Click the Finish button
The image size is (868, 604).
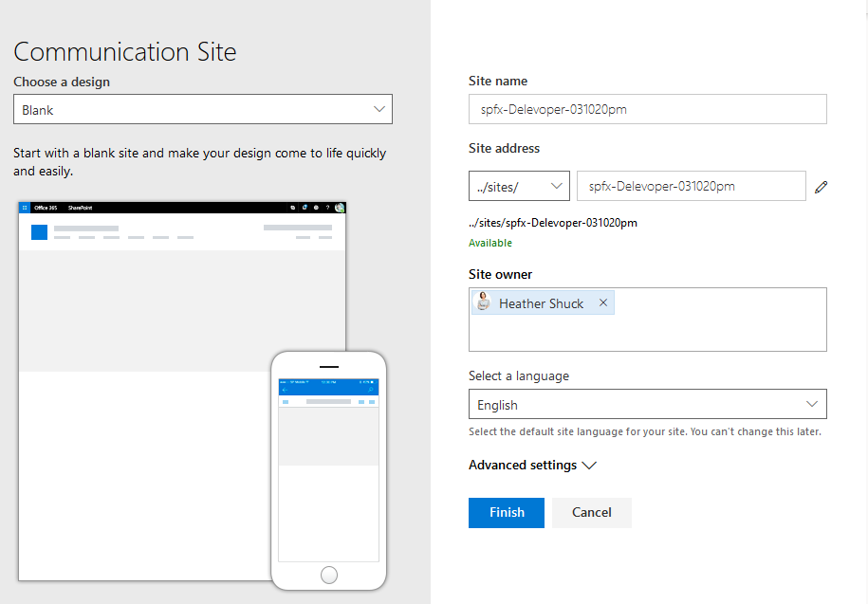coord(507,512)
